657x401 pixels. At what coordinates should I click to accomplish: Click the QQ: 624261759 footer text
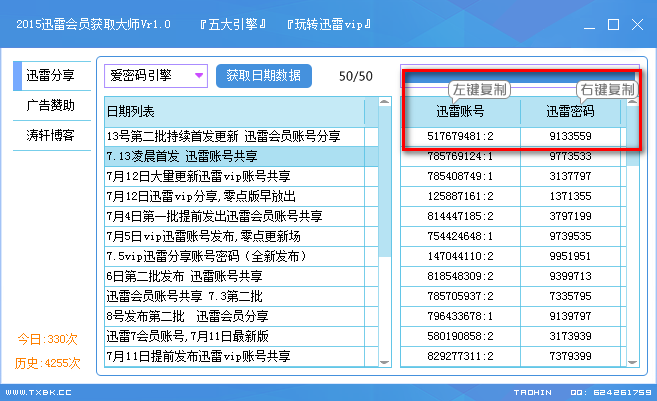tap(611, 393)
